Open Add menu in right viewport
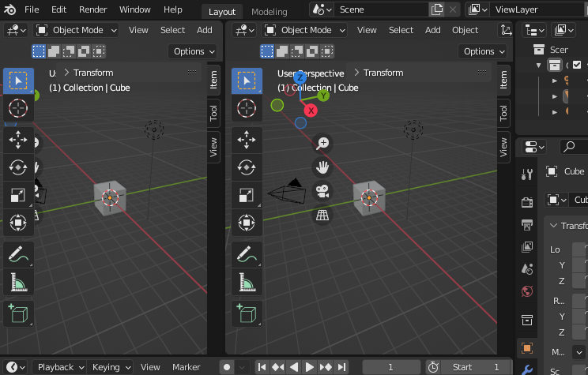Screen dimensions: 588x375 pos(433,30)
